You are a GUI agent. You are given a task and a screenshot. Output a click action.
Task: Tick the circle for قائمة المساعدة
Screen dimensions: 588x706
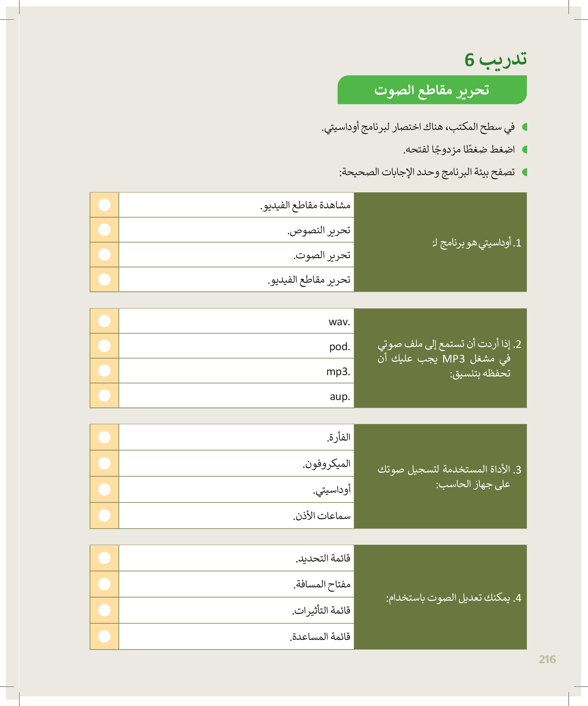[x=104, y=637]
